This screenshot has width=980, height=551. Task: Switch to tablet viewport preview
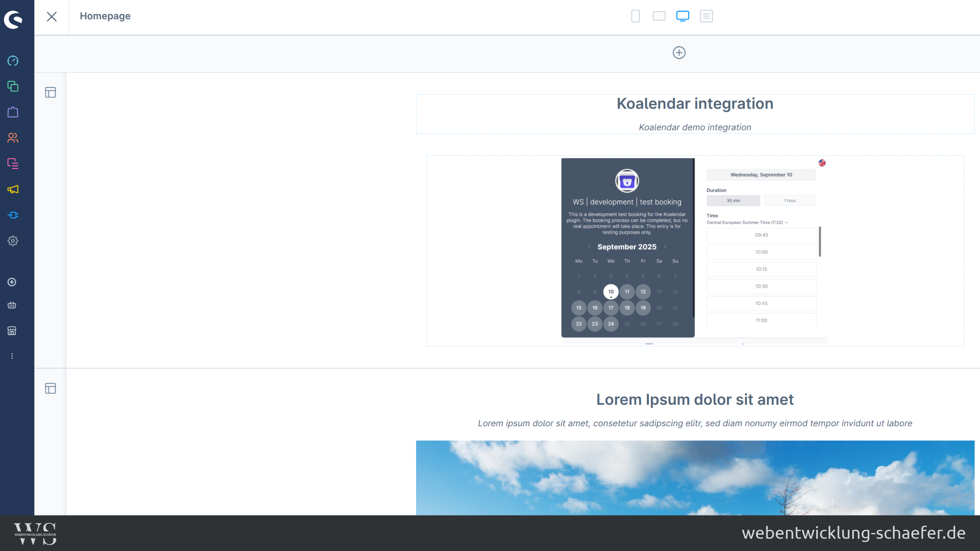[x=659, y=16]
